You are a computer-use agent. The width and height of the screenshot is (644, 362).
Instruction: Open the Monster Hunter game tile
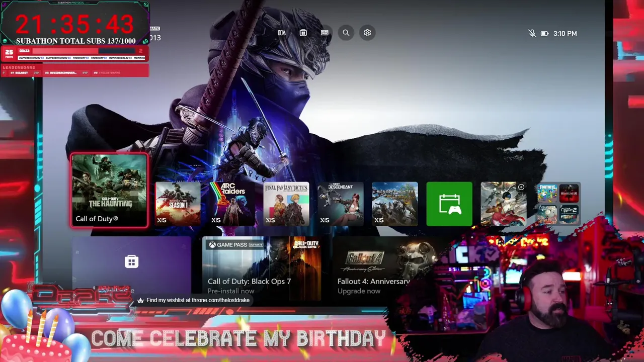(395, 204)
